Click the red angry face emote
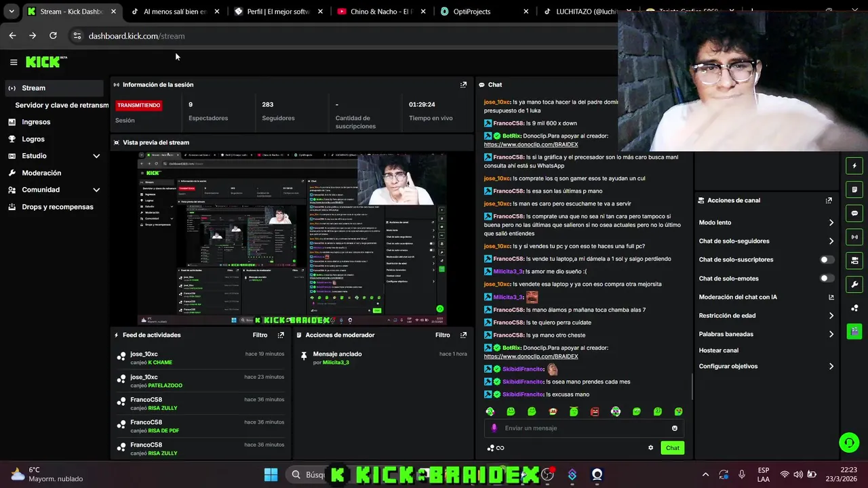The width and height of the screenshot is (868, 488). click(595, 411)
